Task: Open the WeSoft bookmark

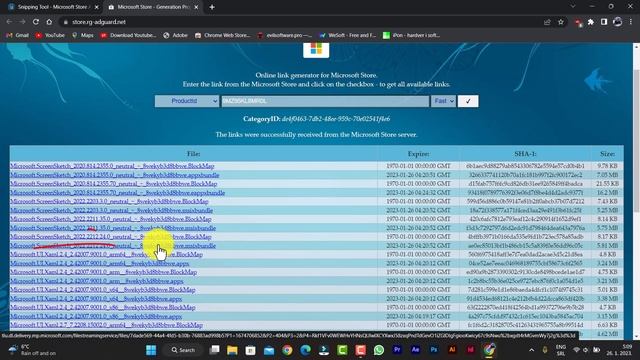Action: click(348, 36)
